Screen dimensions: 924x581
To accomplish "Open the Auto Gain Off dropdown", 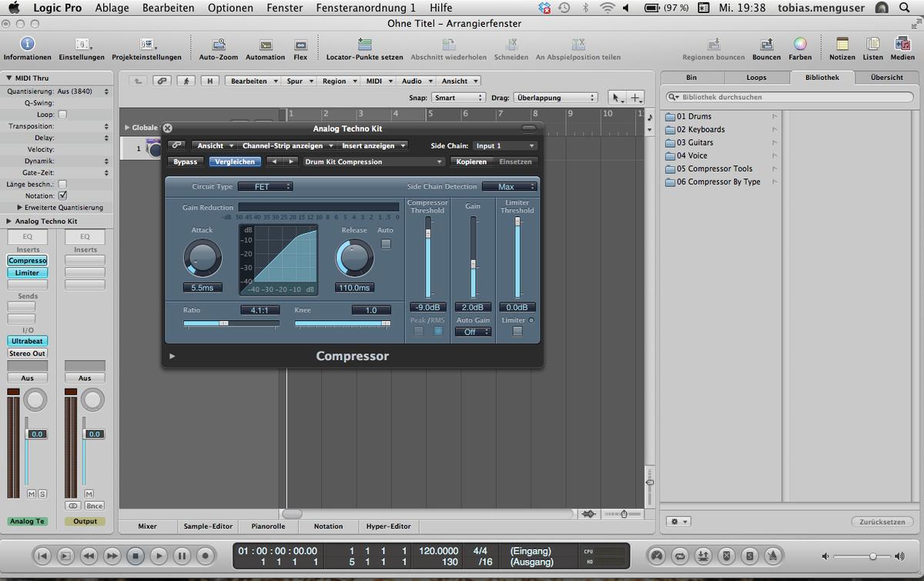I will point(473,332).
